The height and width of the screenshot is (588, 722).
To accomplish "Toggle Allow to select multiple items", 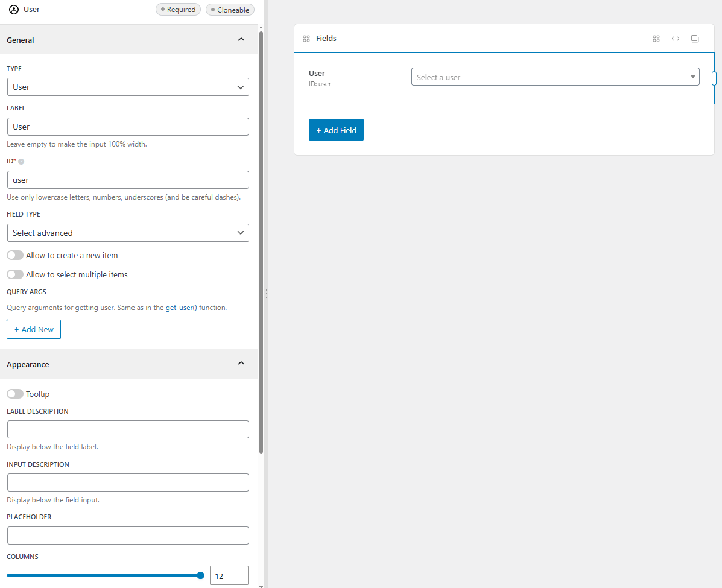I will click(15, 275).
